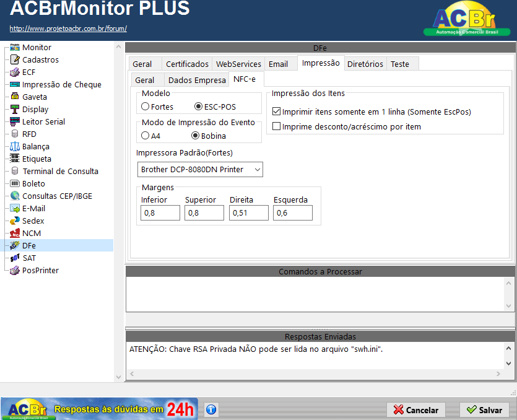Select the Leitor Serial icon

15,121
